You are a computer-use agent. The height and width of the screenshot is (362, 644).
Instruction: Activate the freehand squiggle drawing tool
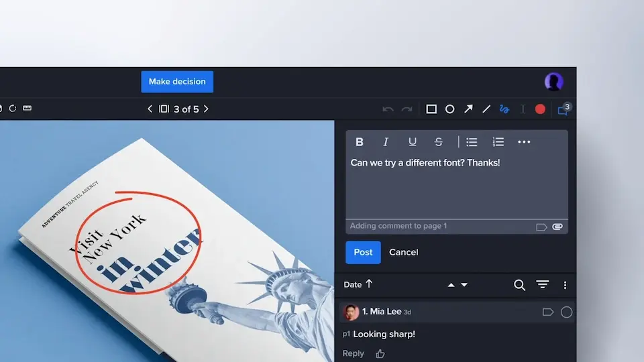coord(504,109)
